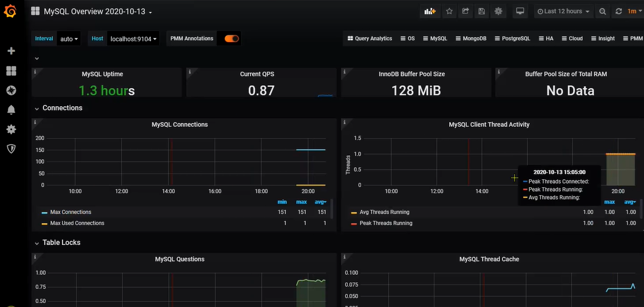Open the MySQL menu
The height and width of the screenshot is (307, 644).
tap(435, 38)
